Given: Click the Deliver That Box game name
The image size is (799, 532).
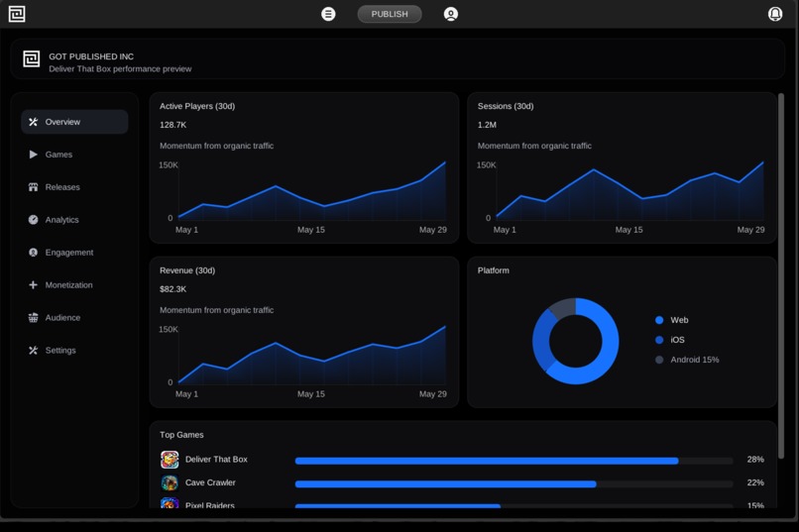Looking at the screenshot, I should [x=216, y=460].
